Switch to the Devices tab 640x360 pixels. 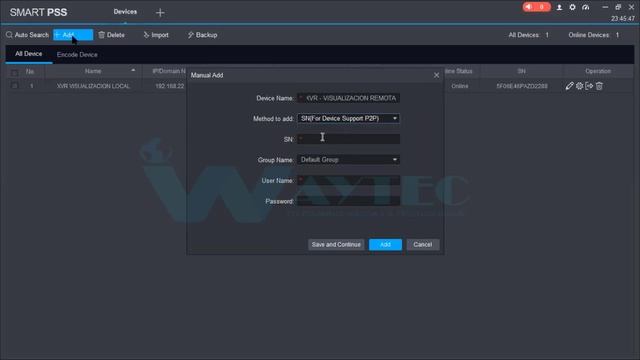click(x=125, y=12)
